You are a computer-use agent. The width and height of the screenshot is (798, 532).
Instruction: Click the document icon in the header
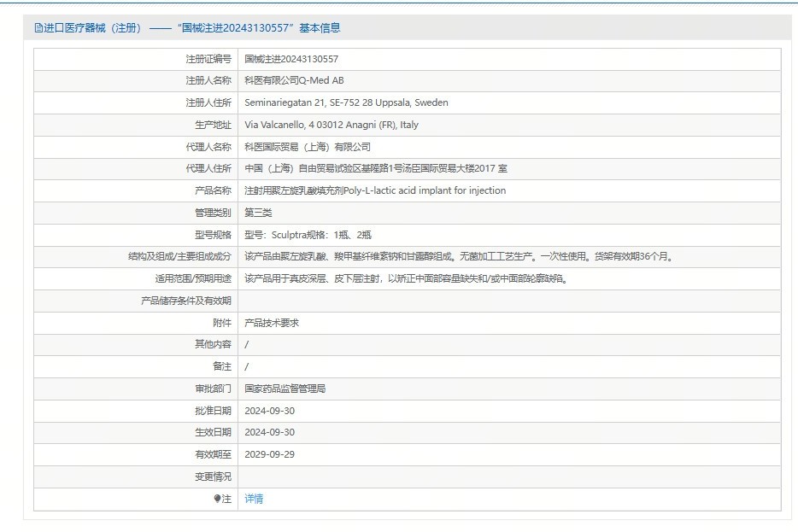pos(38,28)
